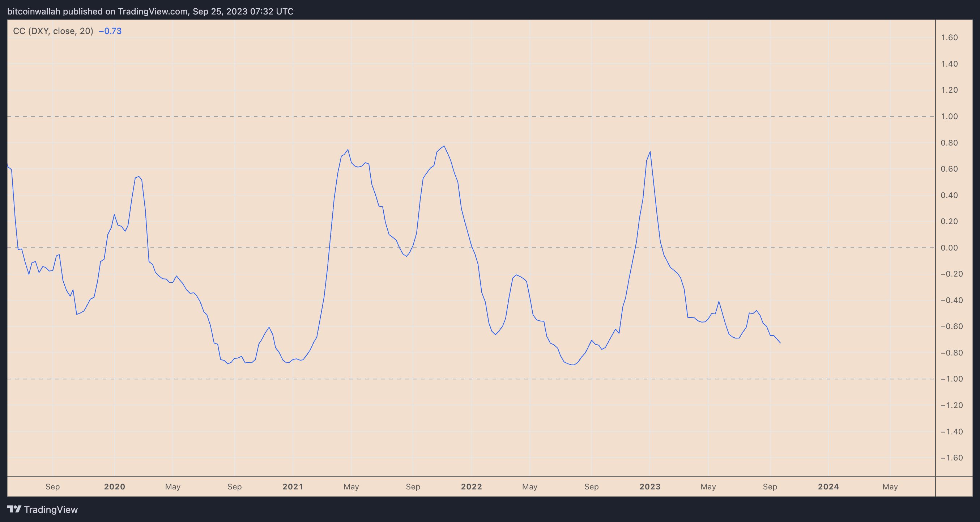This screenshot has height=522, width=980.
Task: Click the 0.00 value on price scale
Action: tap(949, 248)
